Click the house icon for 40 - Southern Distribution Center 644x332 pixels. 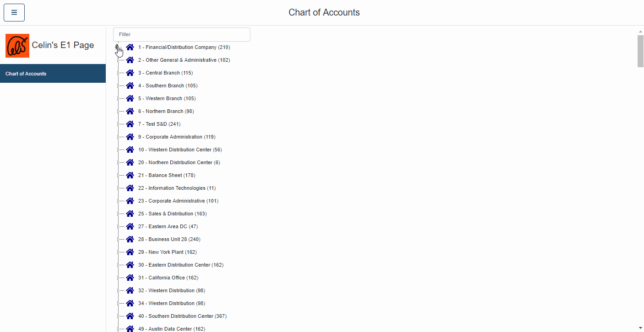(x=130, y=316)
